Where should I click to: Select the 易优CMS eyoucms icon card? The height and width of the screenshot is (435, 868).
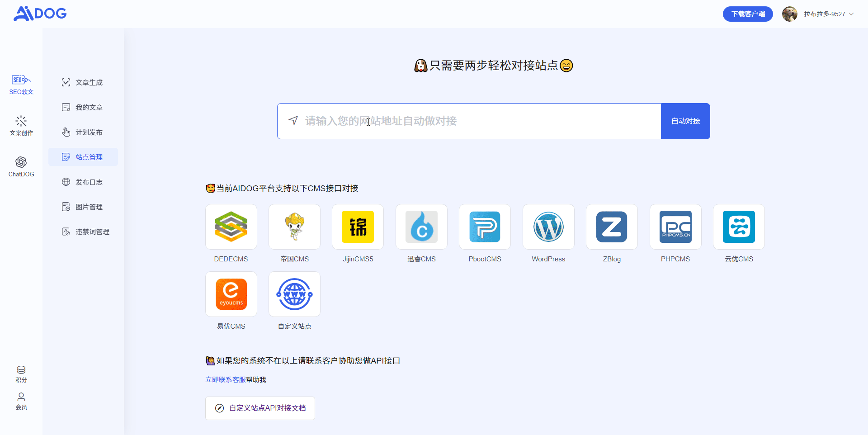[x=231, y=294]
